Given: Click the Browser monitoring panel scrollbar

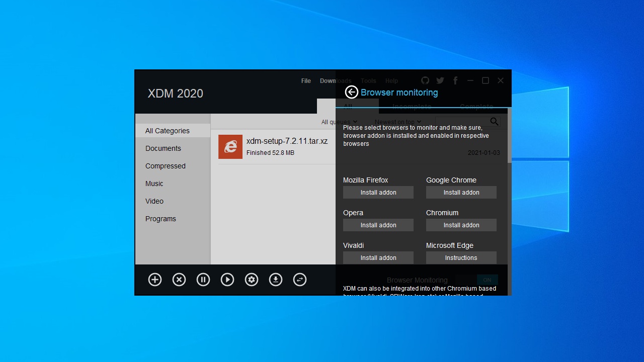Looking at the screenshot, I should pos(509,136).
